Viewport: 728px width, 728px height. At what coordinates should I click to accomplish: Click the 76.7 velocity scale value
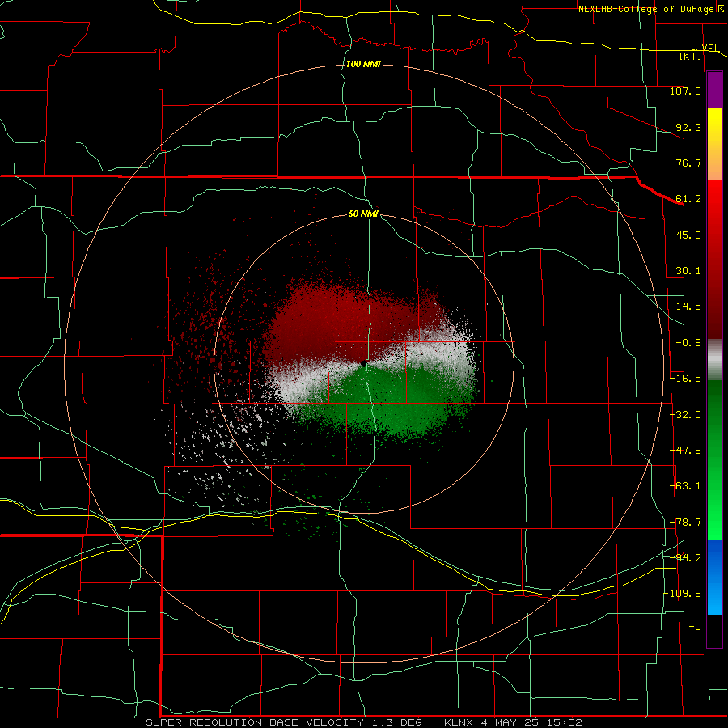click(688, 163)
